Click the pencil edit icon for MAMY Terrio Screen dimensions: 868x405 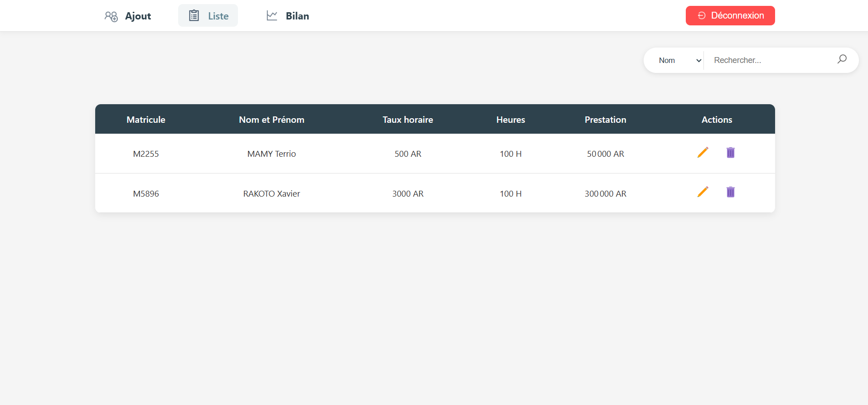point(703,153)
